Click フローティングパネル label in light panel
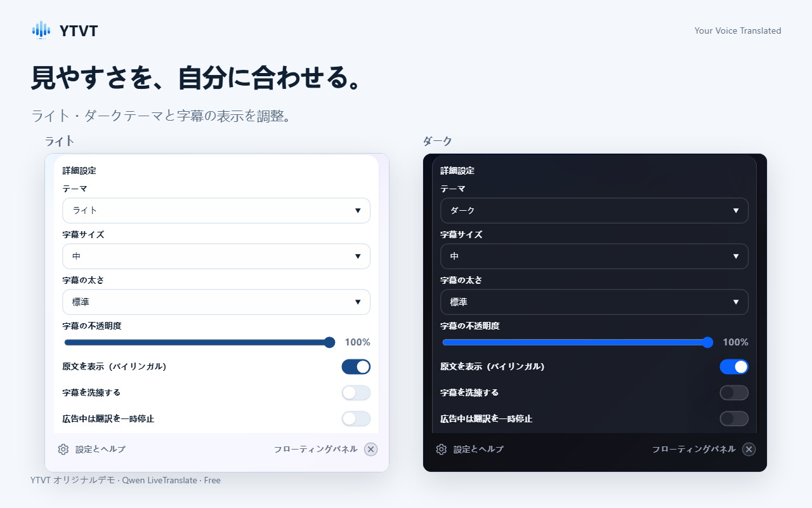 (x=316, y=449)
